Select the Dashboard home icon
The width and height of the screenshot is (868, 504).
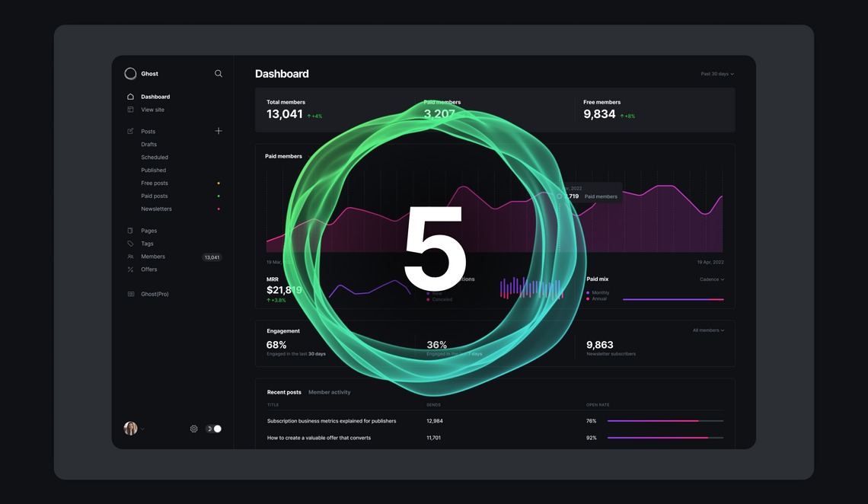130,96
